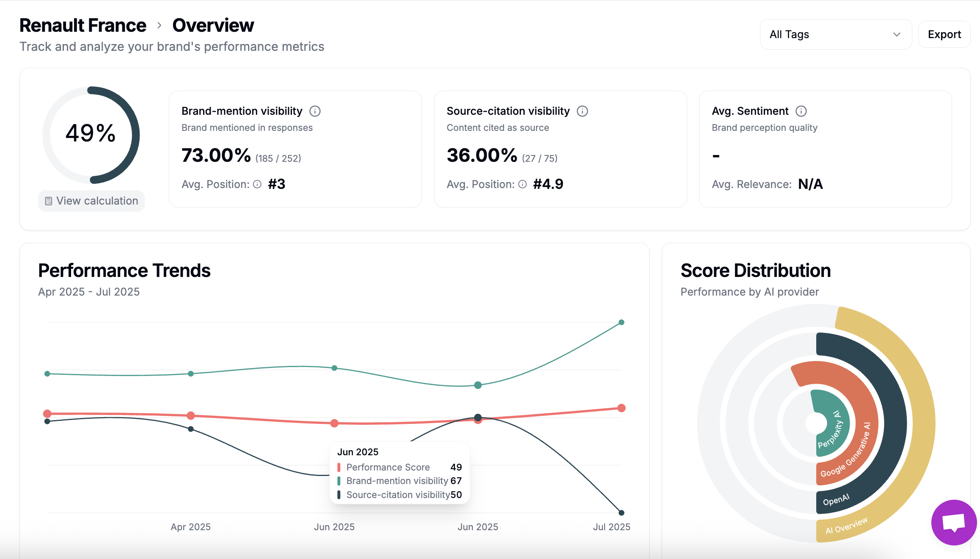980x559 pixels.
Task: Click the #3 average position value
Action: click(277, 184)
